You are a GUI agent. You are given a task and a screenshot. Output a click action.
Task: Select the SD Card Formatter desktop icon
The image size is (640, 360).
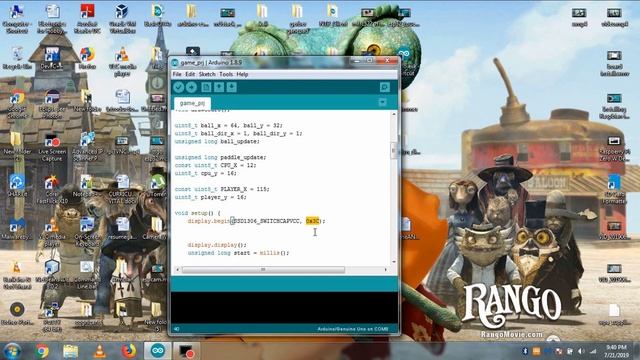[x=613, y=189]
